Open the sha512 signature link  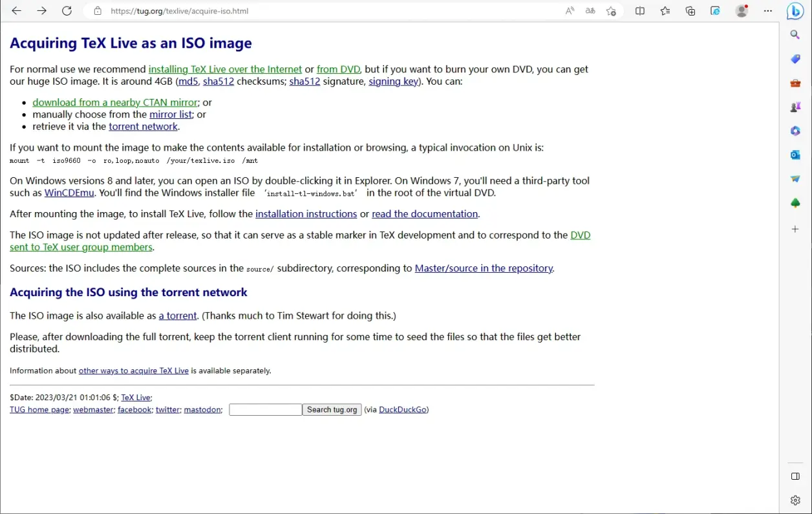304,81
